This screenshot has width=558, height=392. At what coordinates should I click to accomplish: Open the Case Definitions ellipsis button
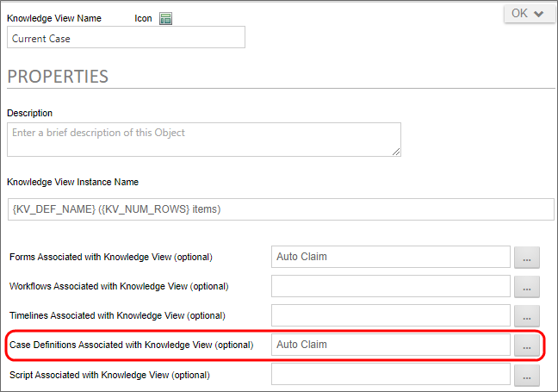pos(526,345)
